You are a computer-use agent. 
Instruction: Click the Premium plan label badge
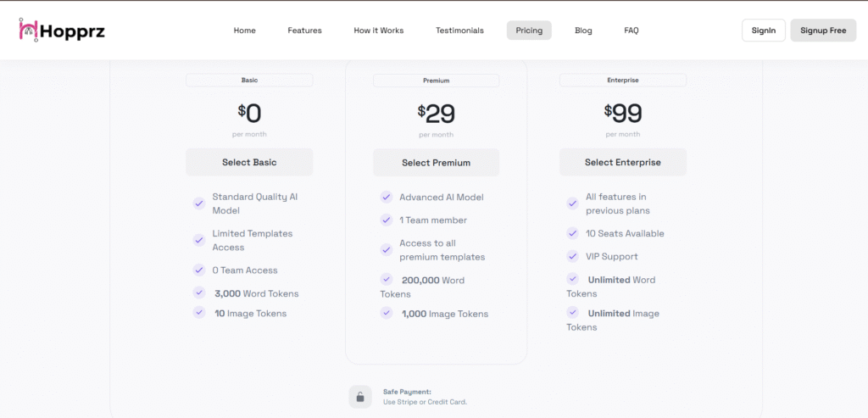tap(437, 81)
